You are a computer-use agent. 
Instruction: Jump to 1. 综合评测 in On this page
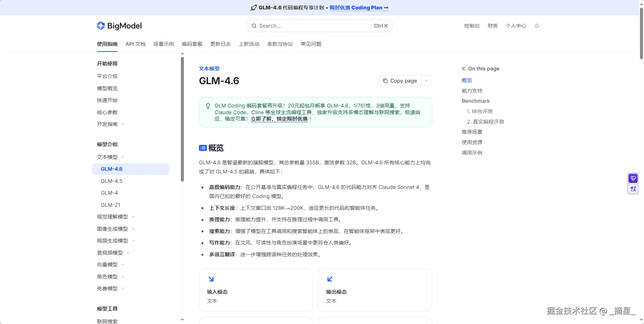click(x=480, y=111)
